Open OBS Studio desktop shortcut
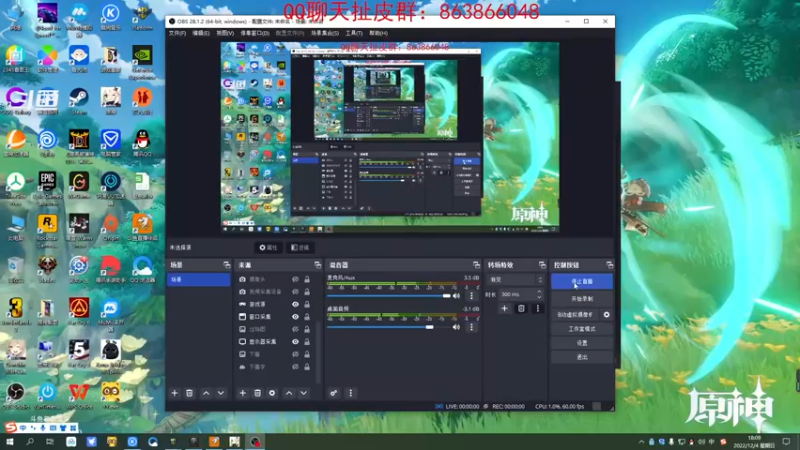Viewport: 800px width, 450px height. point(16,395)
